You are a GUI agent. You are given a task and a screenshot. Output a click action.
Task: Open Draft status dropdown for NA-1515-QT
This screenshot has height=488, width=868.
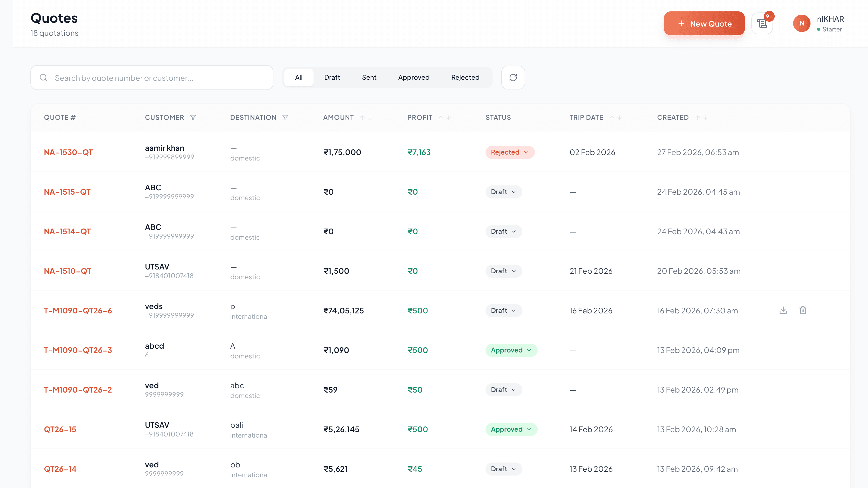coord(503,192)
